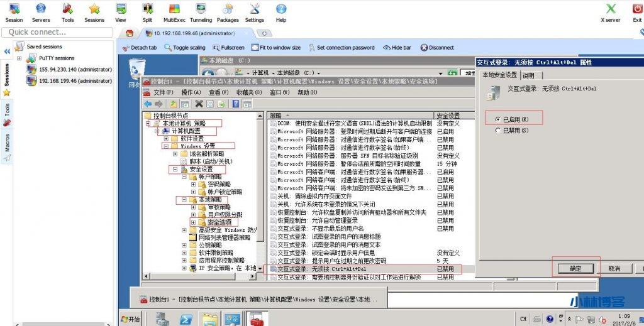Open the Packages icon
This screenshot has height=326, width=644.
[x=228, y=12]
